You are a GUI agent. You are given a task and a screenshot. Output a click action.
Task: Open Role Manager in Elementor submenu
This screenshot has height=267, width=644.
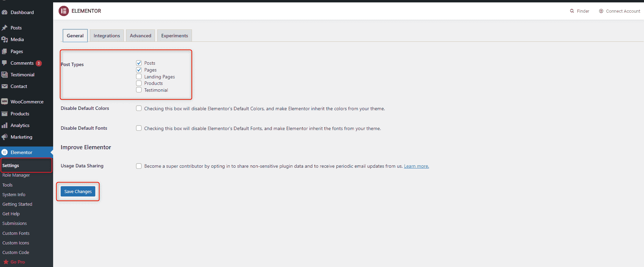click(x=16, y=175)
